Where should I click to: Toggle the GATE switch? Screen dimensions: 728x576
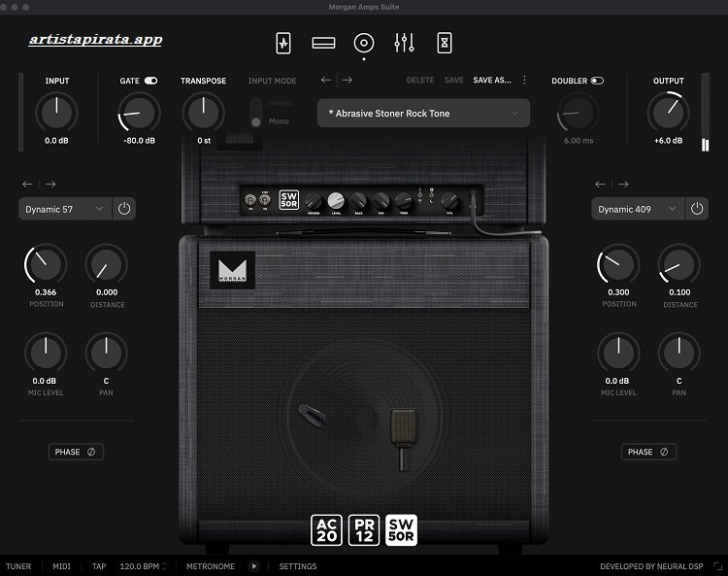150,81
